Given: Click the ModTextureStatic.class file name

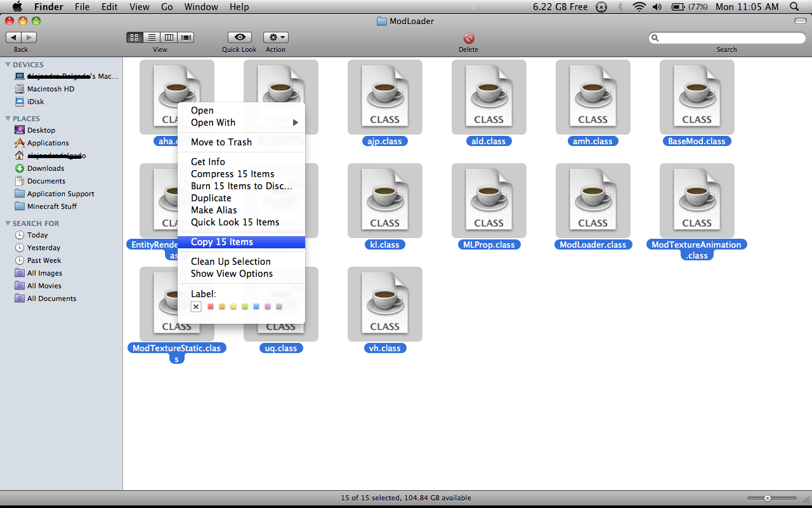Looking at the screenshot, I should coord(177,353).
